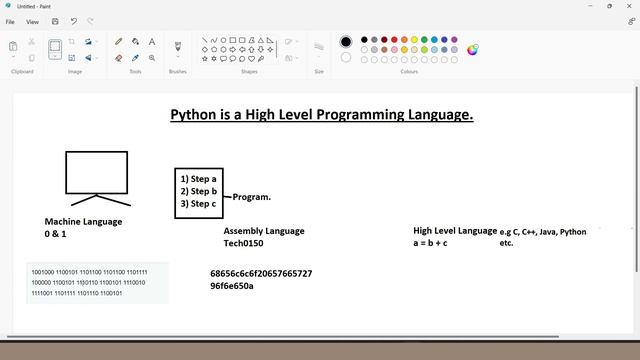Click the Copy icon
640x360 pixels.
coord(31,58)
